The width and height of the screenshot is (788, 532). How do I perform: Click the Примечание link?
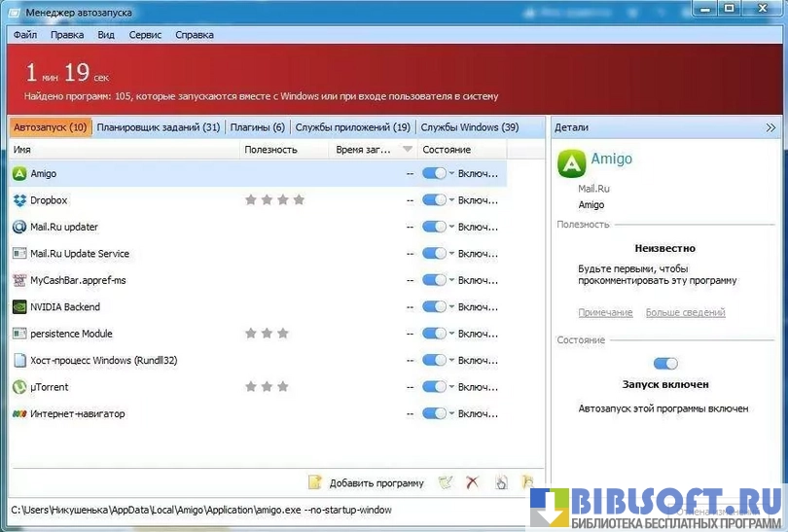click(605, 313)
